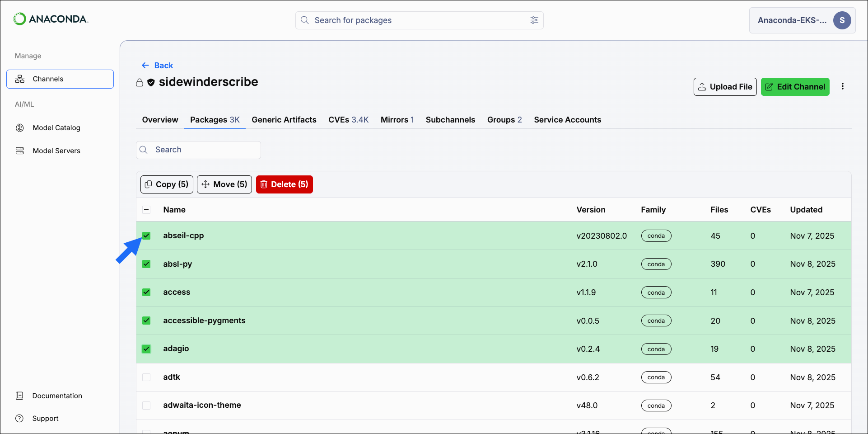Click the Files count 390
Image resolution: width=868 pixels, height=434 pixels.
pyautogui.click(x=718, y=264)
